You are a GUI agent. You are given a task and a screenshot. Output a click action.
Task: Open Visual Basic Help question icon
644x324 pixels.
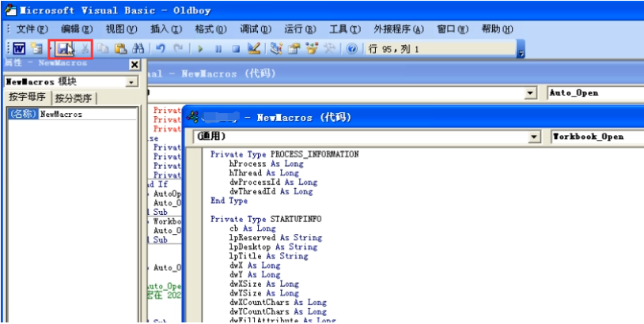click(352, 49)
